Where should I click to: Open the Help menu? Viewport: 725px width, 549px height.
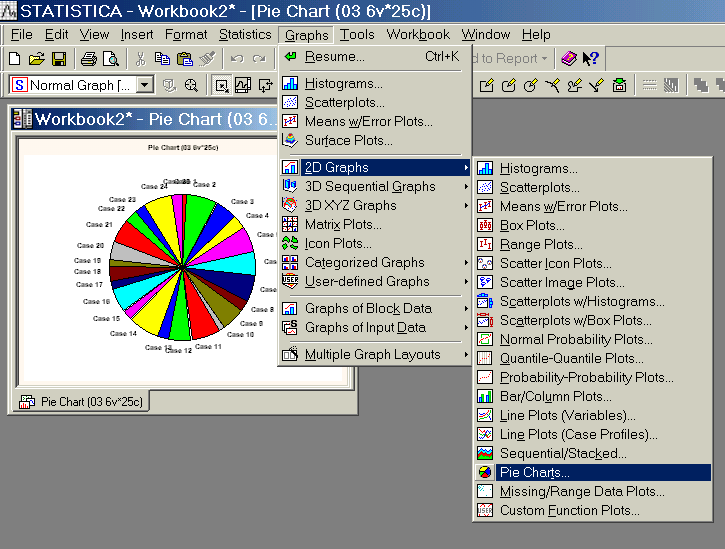pyautogui.click(x=536, y=35)
